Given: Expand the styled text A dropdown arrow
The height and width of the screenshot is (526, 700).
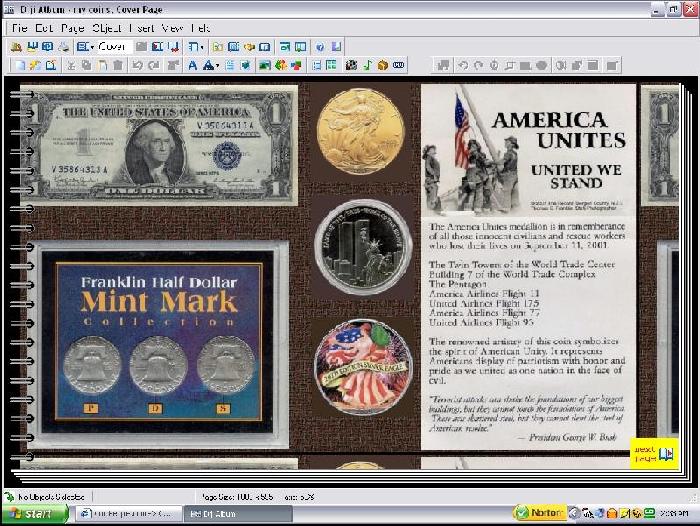Looking at the screenshot, I should click(x=217, y=66).
